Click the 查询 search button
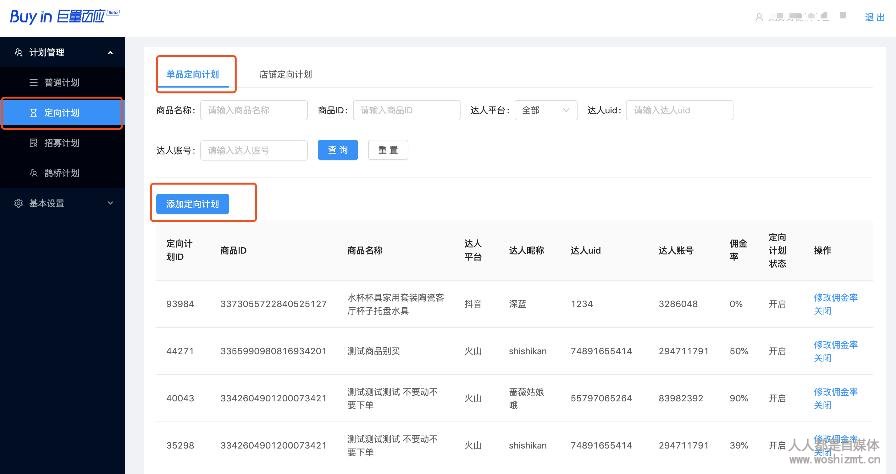The width and height of the screenshot is (896, 474). (x=338, y=150)
